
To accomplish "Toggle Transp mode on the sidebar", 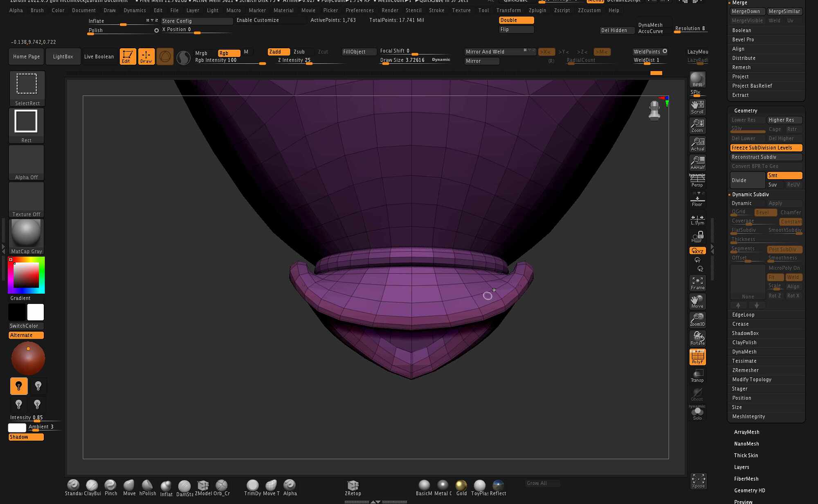I will point(697,375).
